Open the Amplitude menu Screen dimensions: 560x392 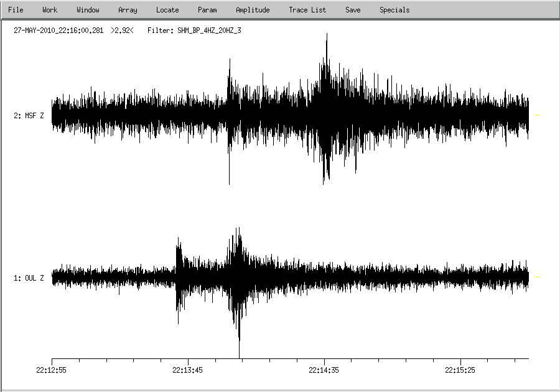pyautogui.click(x=253, y=10)
